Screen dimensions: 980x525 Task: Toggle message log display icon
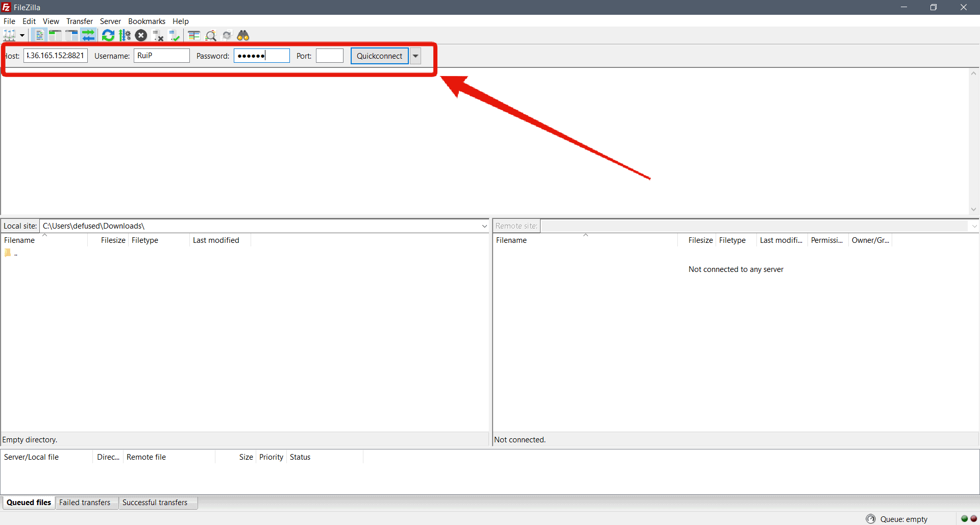39,35
